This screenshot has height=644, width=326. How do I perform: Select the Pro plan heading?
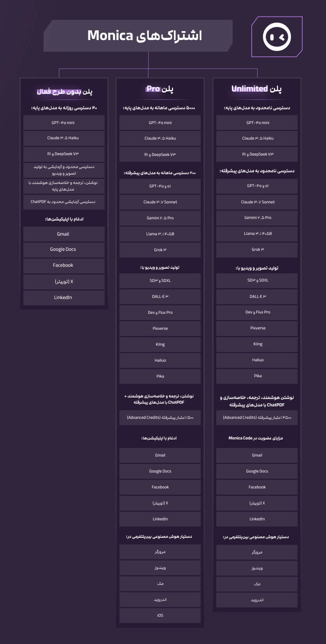pos(160,89)
